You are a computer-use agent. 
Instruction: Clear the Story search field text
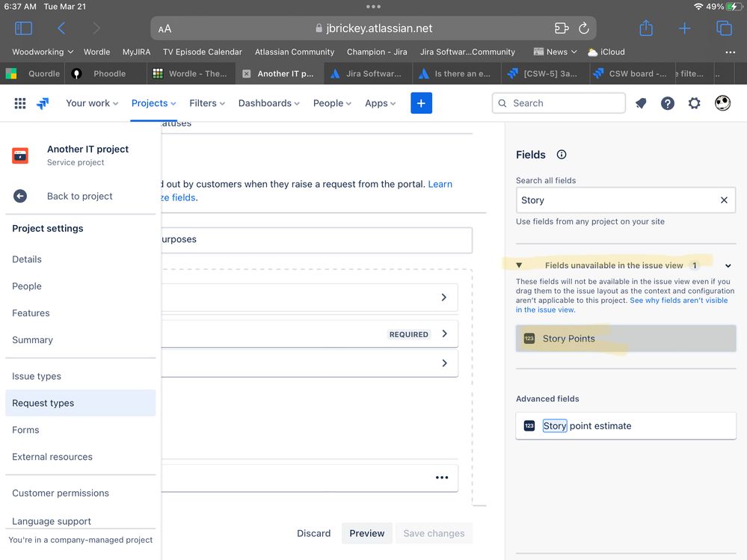[x=724, y=200]
